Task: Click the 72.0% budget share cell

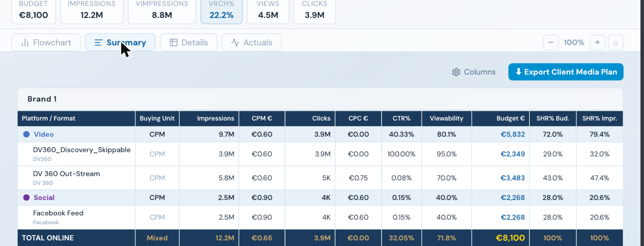Action: point(553,134)
